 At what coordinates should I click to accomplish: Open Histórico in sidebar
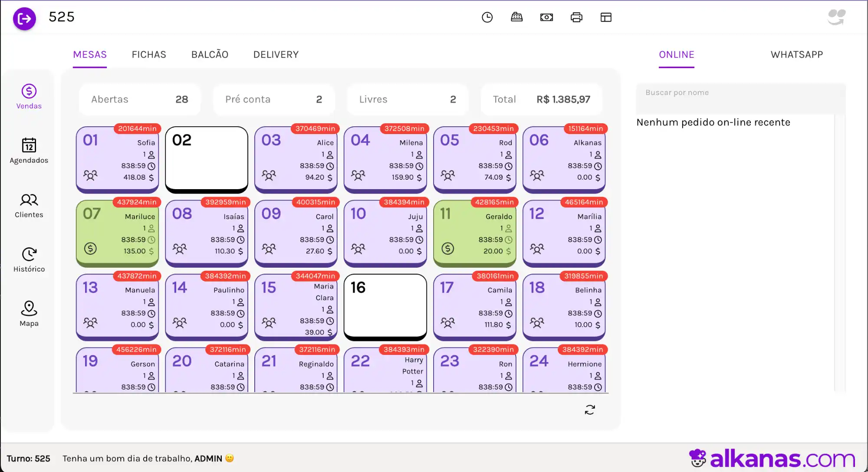point(29,259)
